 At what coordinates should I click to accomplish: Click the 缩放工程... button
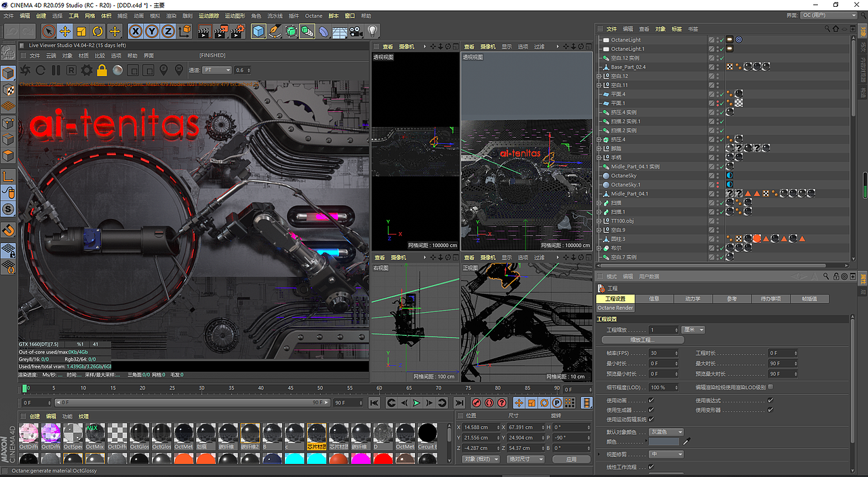(643, 339)
